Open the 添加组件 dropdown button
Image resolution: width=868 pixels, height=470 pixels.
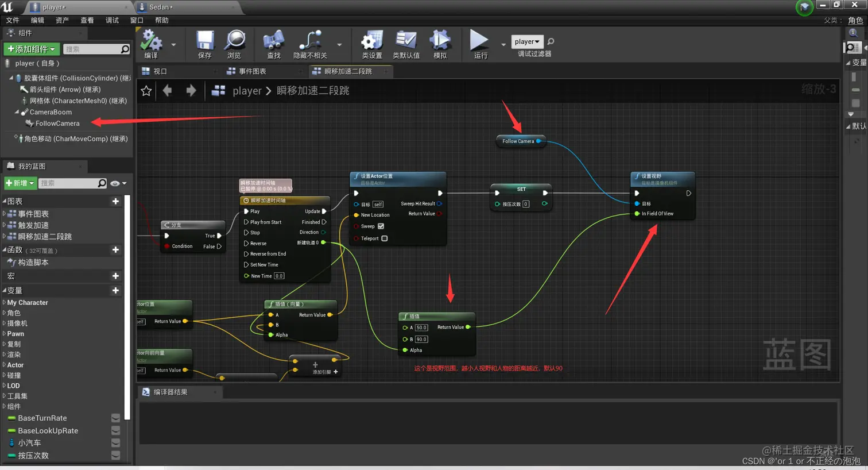tap(31, 49)
